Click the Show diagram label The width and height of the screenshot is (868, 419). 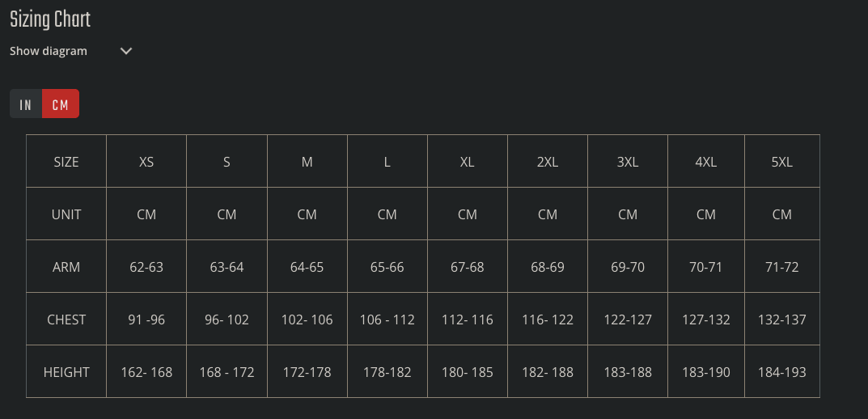(49, 51)
